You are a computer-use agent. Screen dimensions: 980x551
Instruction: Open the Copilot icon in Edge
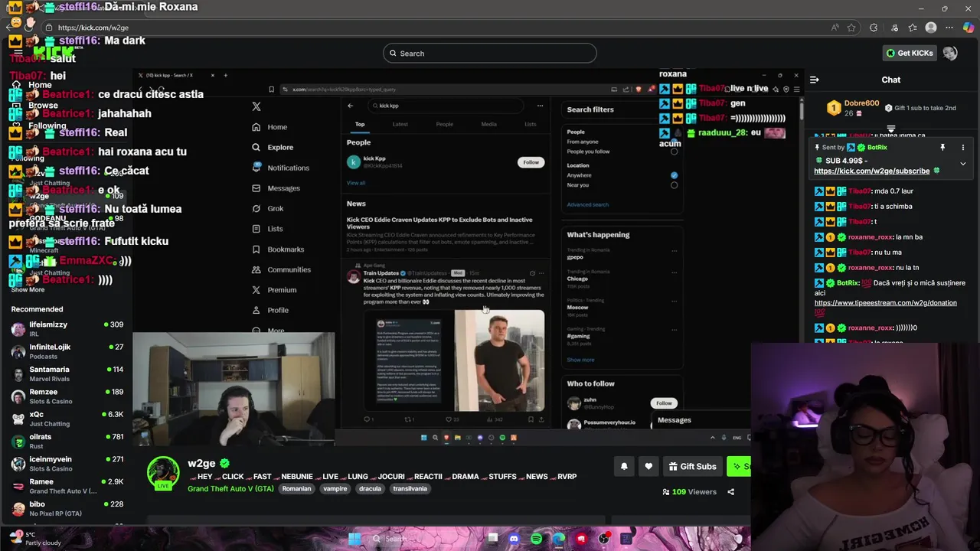969,28
